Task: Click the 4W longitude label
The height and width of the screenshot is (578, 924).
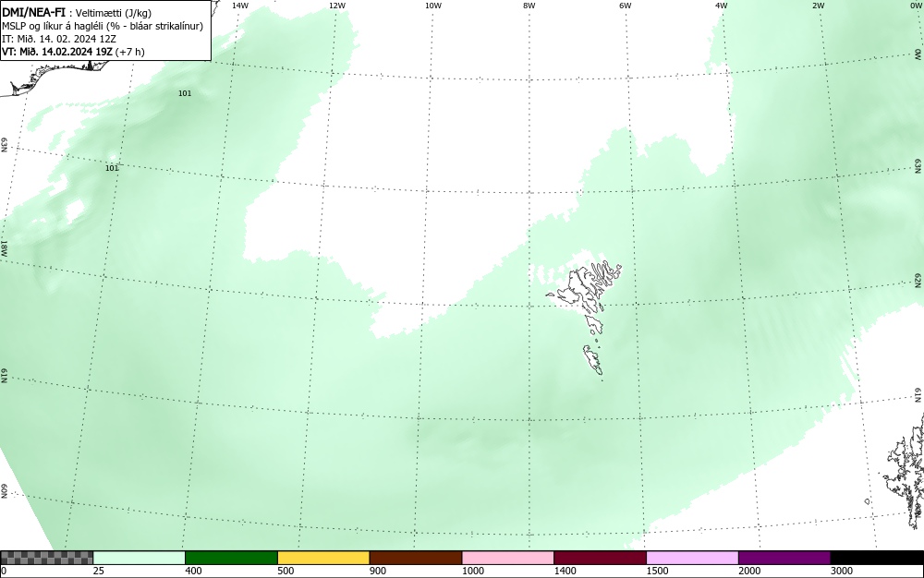Action: [x=722, y=6]
